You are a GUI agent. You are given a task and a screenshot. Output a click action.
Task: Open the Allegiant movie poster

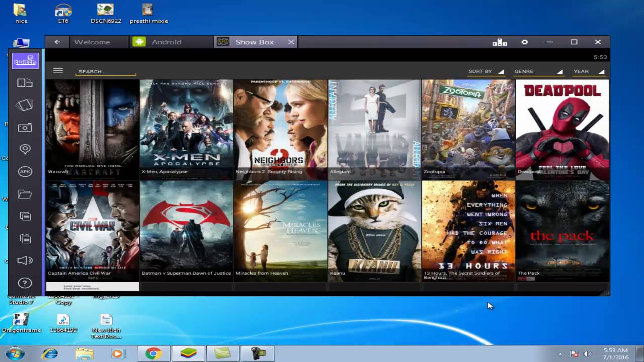point(374,130)
